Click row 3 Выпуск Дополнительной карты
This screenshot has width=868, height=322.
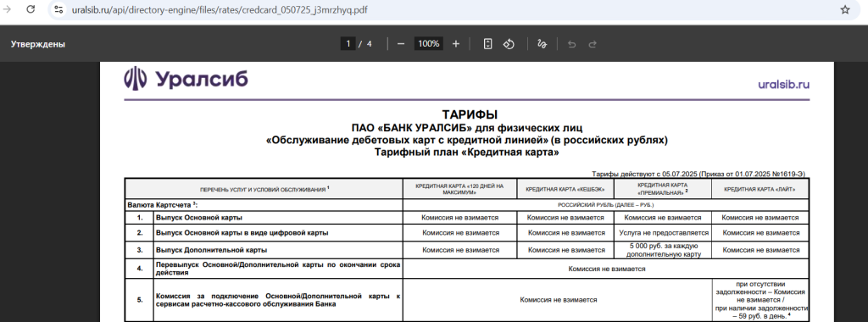[x=211, y=250]
